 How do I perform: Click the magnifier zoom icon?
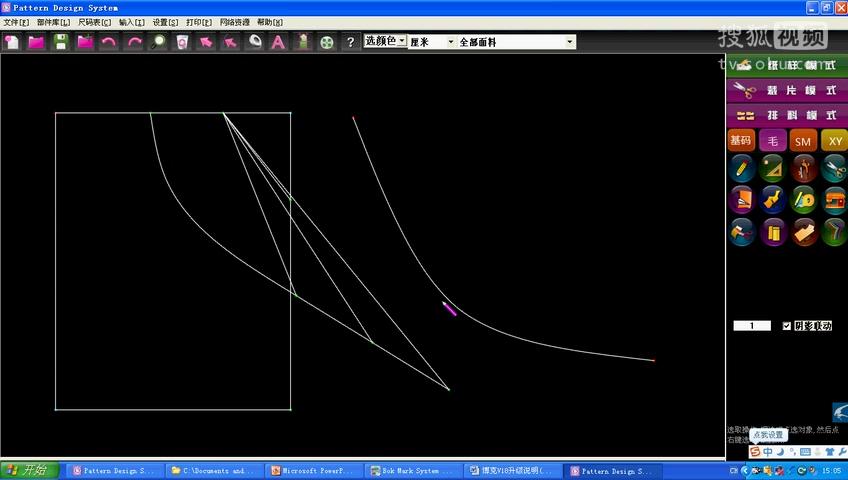click(x=158, y=42)
